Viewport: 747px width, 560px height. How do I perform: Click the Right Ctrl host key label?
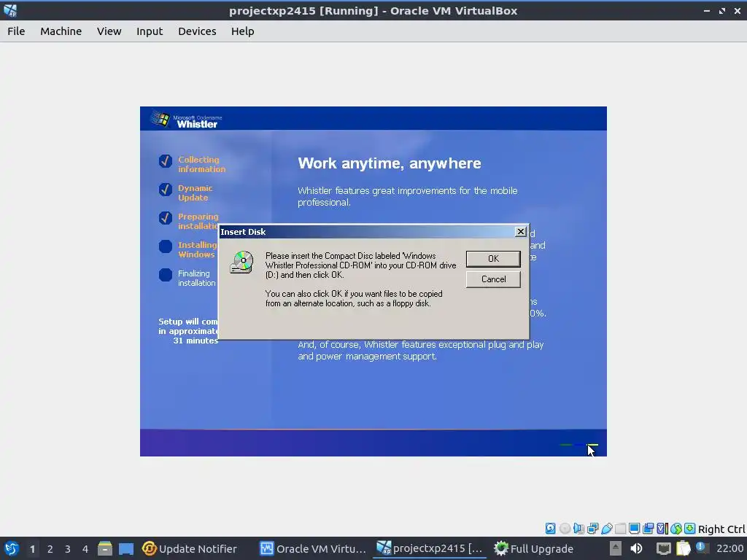721,529
